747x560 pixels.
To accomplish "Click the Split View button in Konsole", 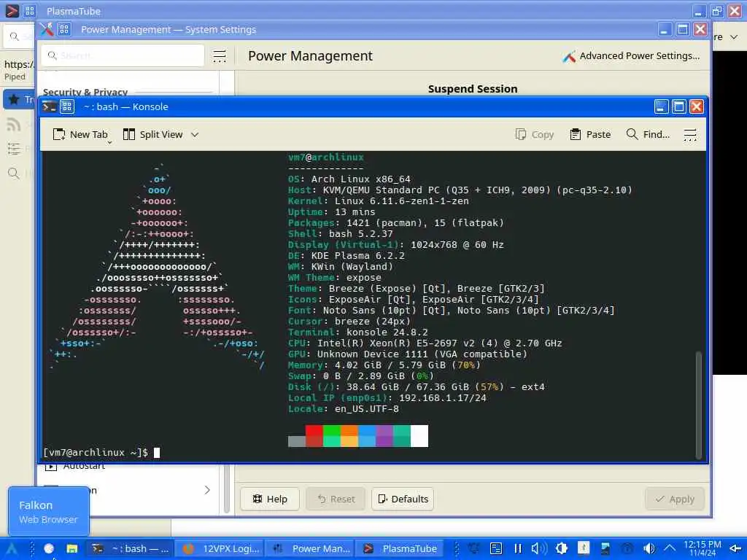I will tap(152, 134).
